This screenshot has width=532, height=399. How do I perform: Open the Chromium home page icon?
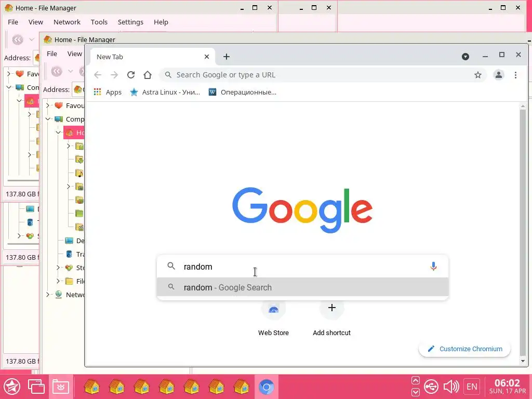tap(147, 75)
